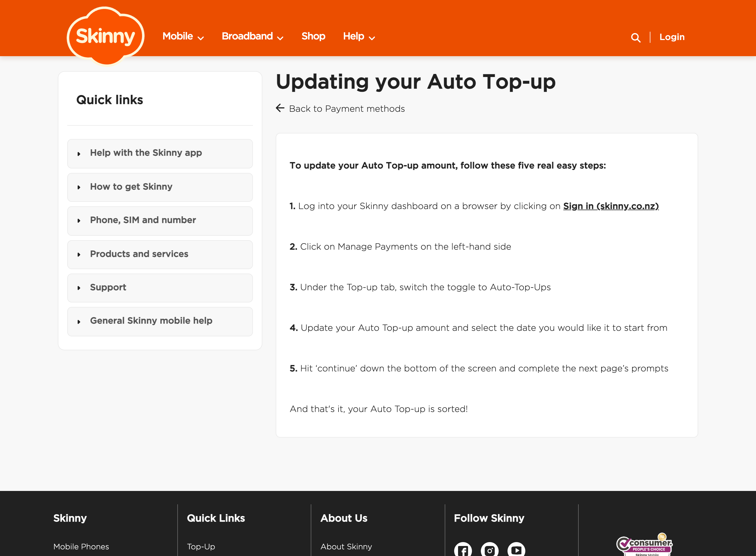
Task: Click the 'Quick links' sidebar heading
Action: [110, 100]
